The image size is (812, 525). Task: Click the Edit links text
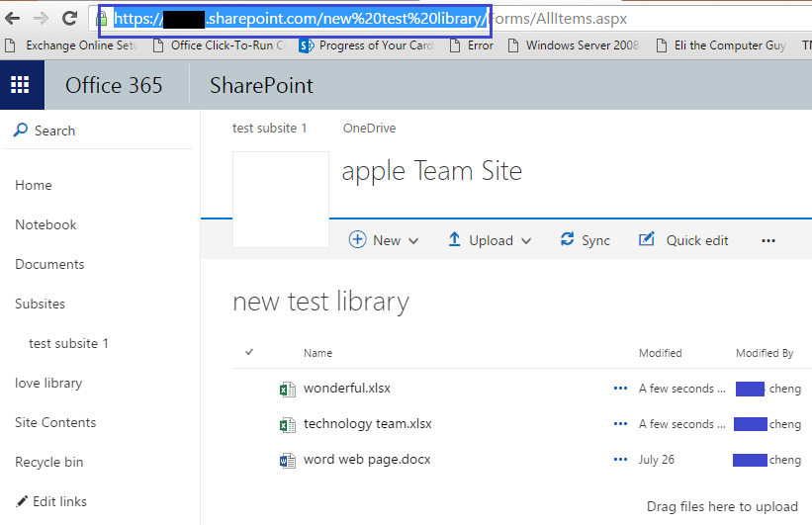click(x=60, y=501)
